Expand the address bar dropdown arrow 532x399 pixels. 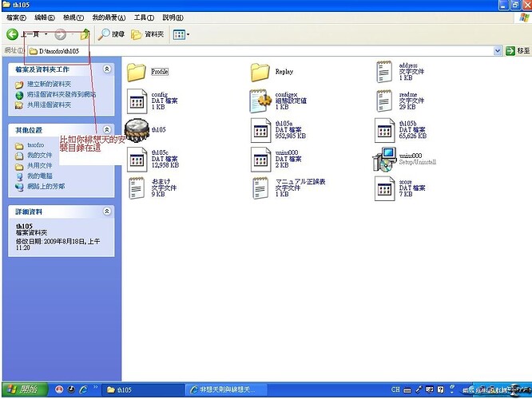click(498, 51)
